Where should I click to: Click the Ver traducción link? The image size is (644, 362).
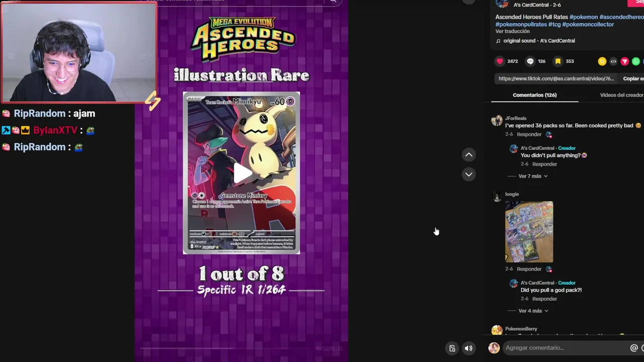tap(512, 31)
